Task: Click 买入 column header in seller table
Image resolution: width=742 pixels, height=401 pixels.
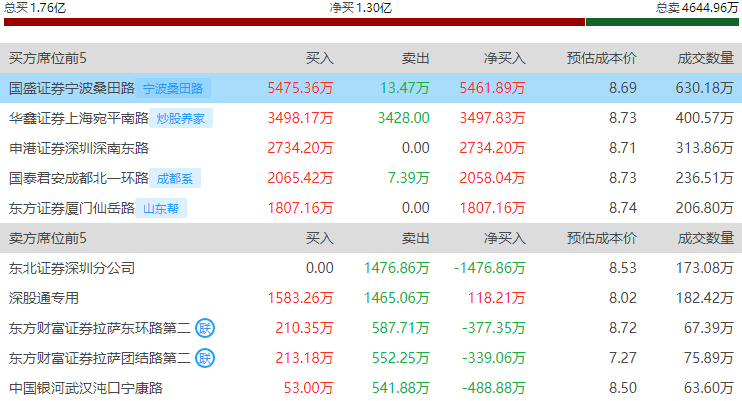Action: click(x=319, y=238)
